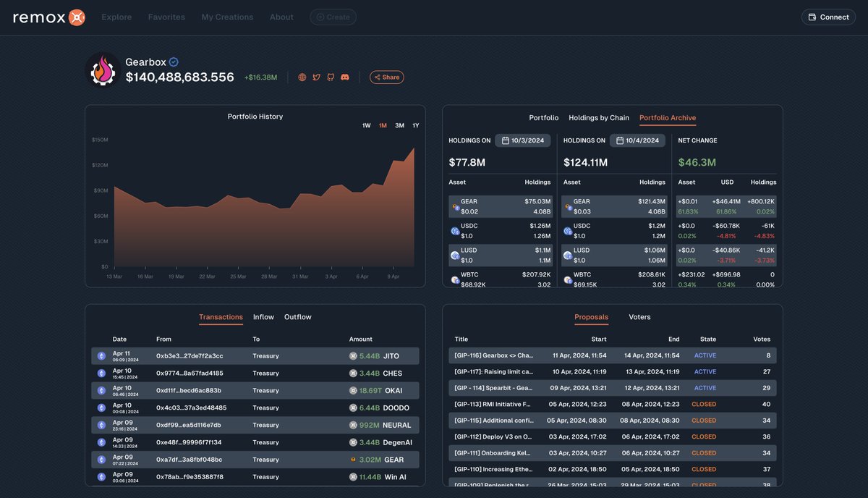Image resolution: width=868 pixels, height=498 pixels.
Task: Open proposal GIP-113 RMI Initiative
Action: tap(612, 404)
